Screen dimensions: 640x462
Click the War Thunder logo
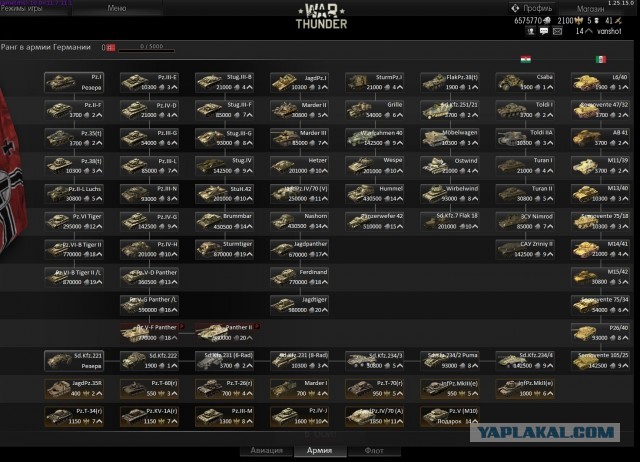[321, 17]
